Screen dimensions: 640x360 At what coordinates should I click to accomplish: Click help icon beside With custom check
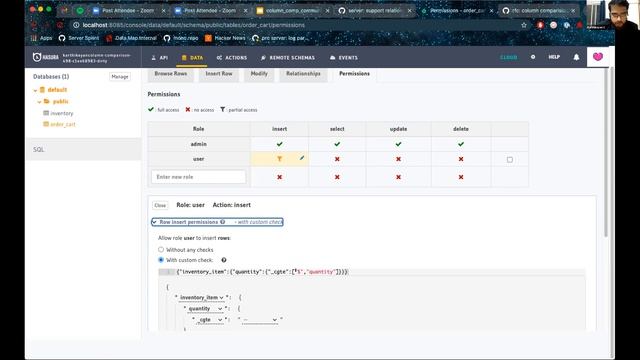(x=224, y=260)
